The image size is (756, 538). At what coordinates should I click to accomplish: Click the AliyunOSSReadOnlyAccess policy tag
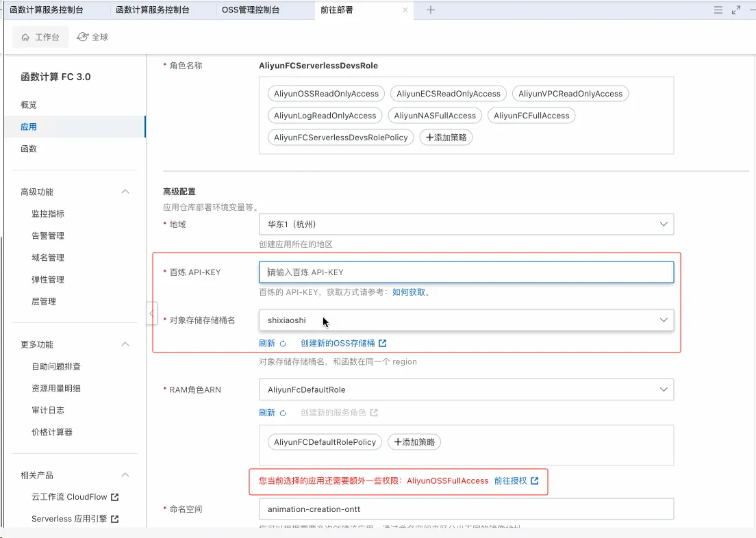coord(327,94)
